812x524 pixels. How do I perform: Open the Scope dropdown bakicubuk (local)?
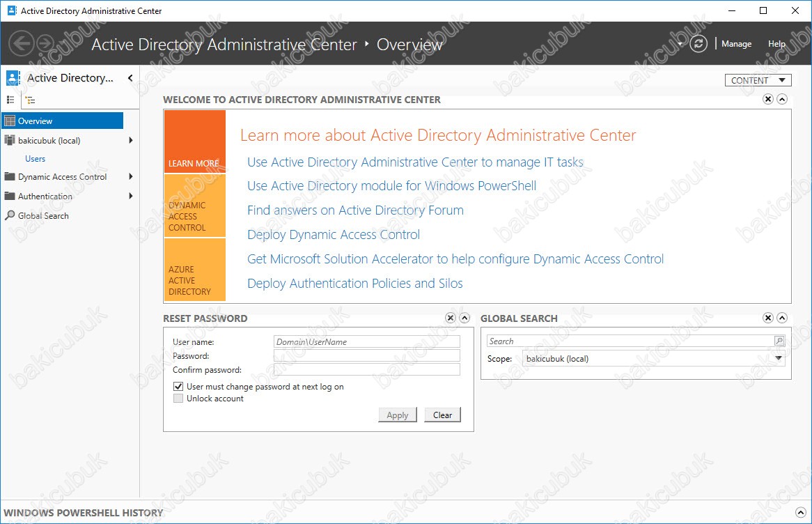pyautogui.click(x=653, y=358)
